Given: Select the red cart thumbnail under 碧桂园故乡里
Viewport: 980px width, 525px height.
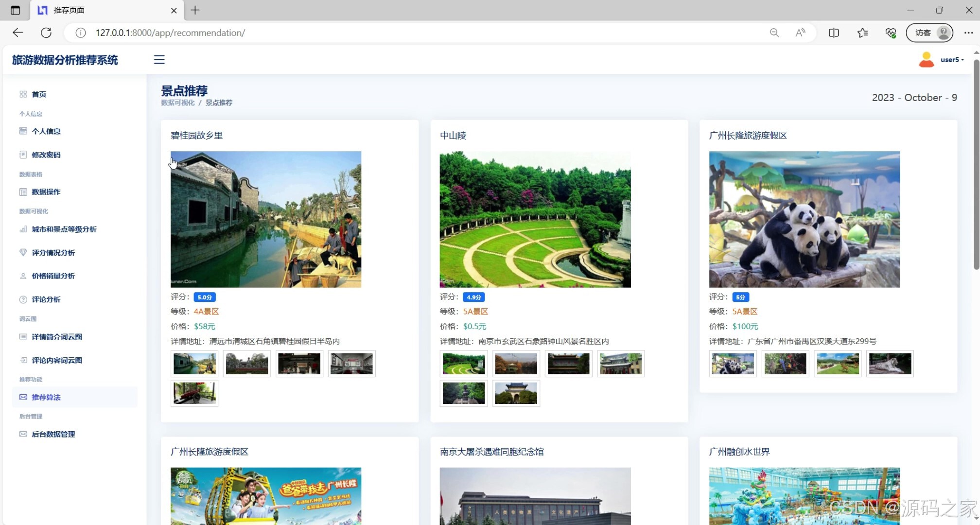Looking at the screenshot, I should (194, 393).
